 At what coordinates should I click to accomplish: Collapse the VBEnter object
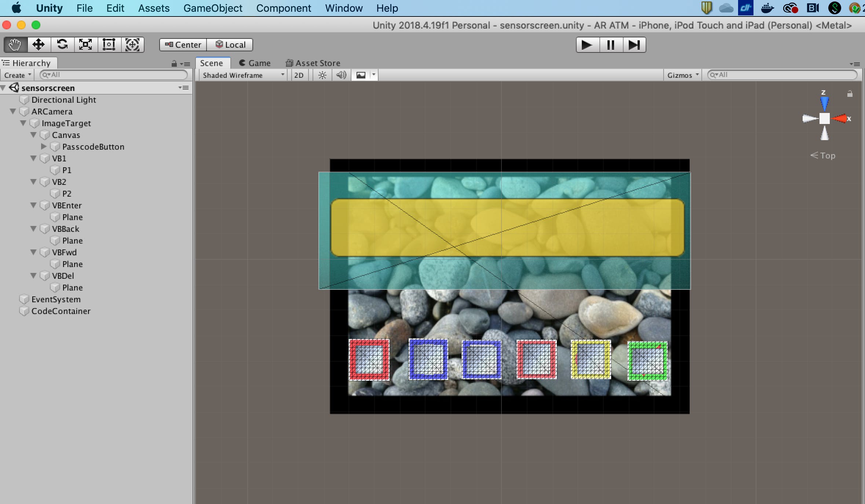[33, 205]
